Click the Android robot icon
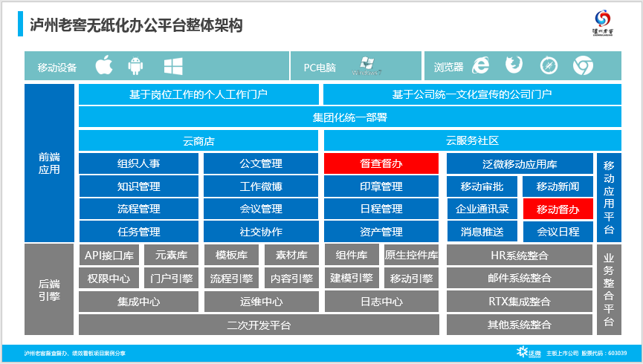Viewport: 643px width, 364px height. [135, 67]
